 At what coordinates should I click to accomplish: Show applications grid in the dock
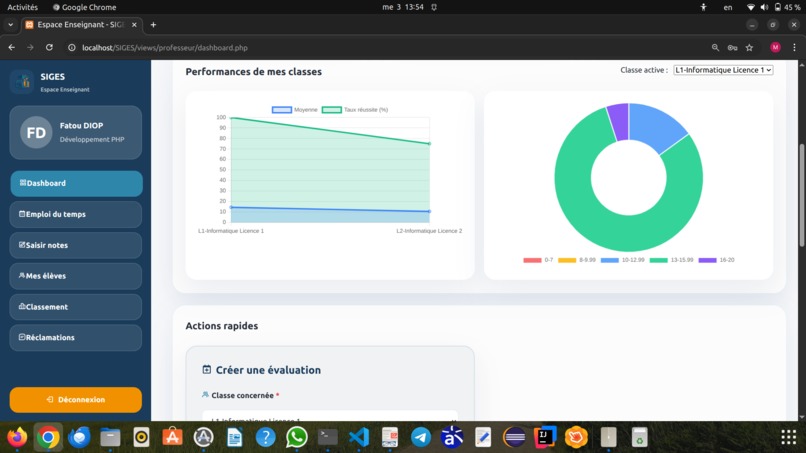789,438
